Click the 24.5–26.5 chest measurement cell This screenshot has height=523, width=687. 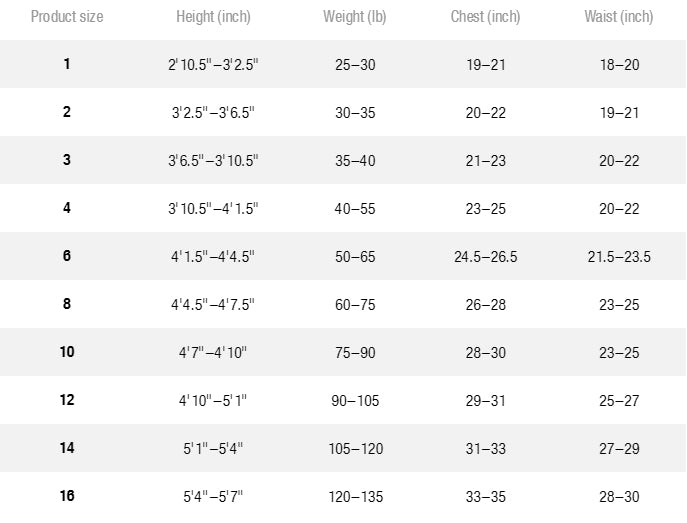click(x=485, y=257)
